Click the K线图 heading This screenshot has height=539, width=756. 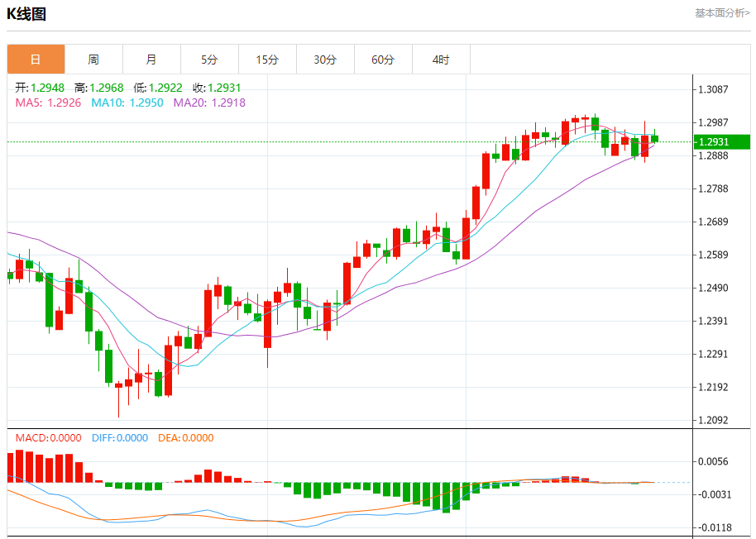point(26,14)
